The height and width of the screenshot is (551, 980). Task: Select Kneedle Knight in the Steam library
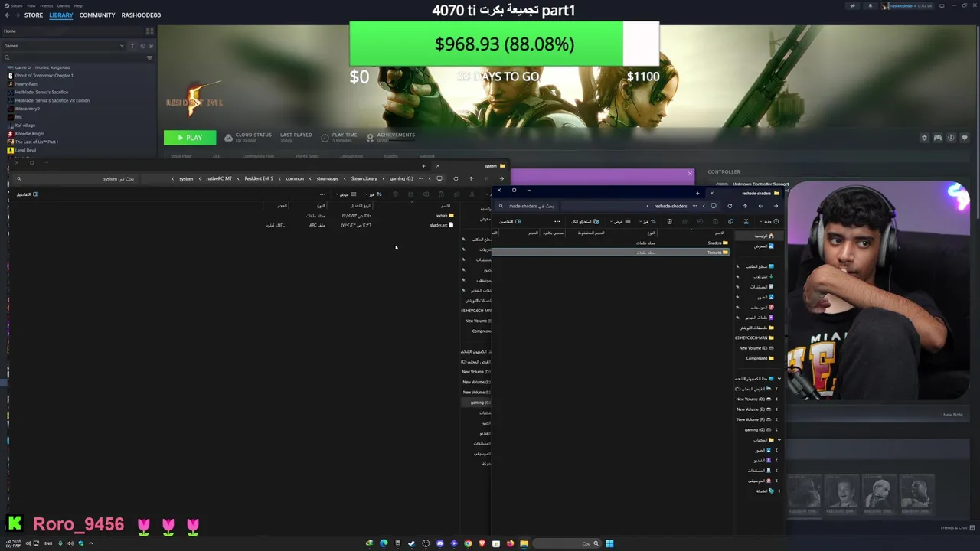29,134
